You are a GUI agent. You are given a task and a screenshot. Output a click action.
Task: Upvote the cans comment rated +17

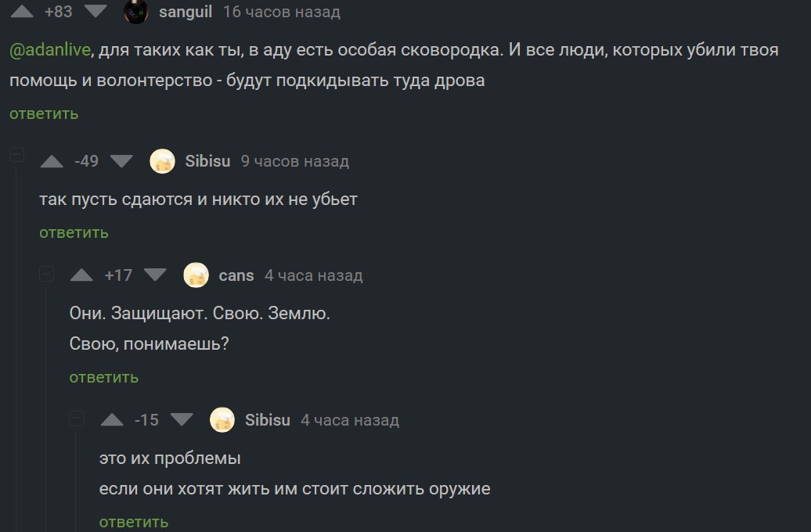point(81,275)
